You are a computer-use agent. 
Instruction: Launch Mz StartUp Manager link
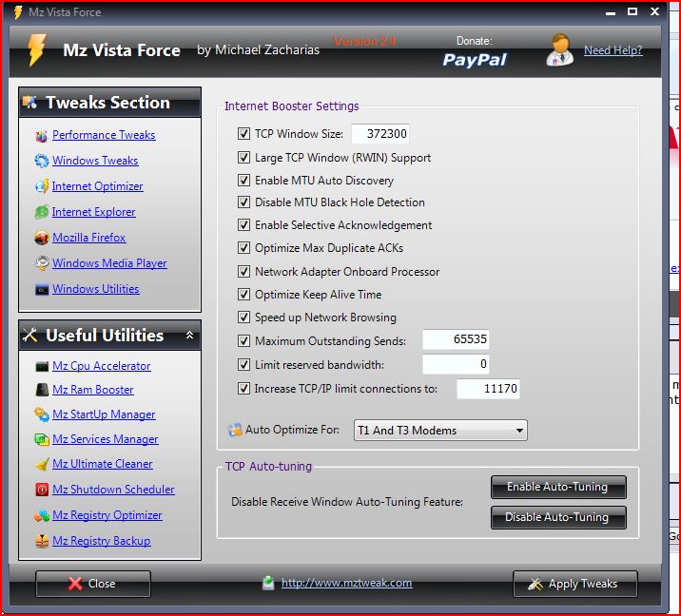104,414
